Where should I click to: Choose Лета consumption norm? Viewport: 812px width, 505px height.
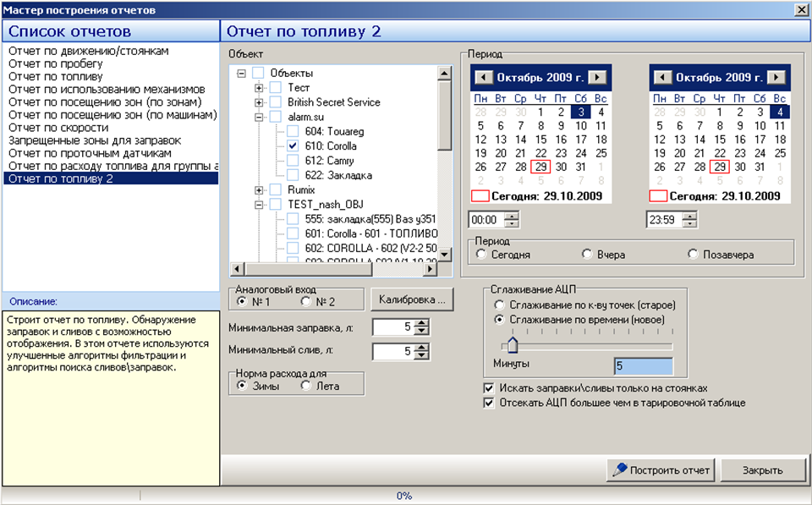point(306,386)
